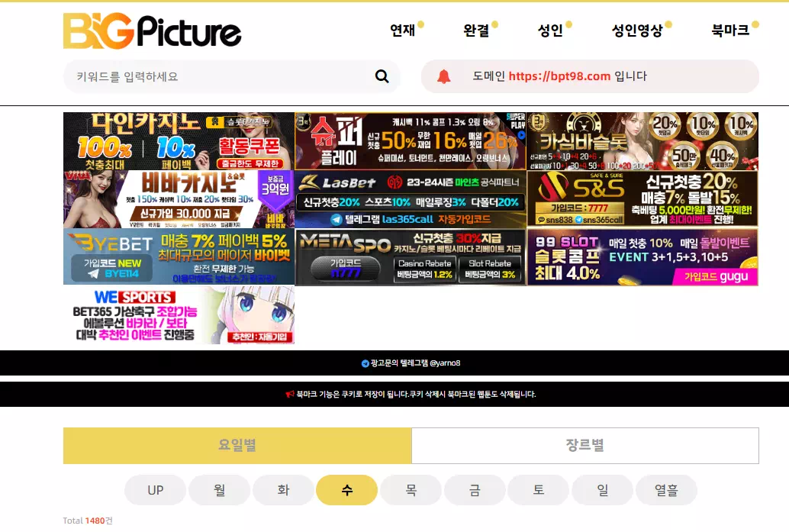789x532 pixels.
Task: Open the 성인 menu
Action: pyautogui.click(x=550, y=31)
